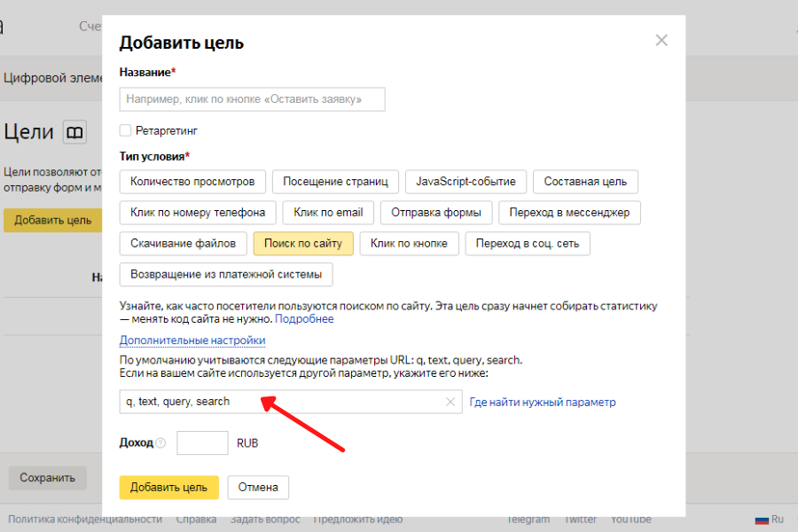798x532 pixels.
Task: Clear the URL parameter field with X icon
Action: coord(450,402)
